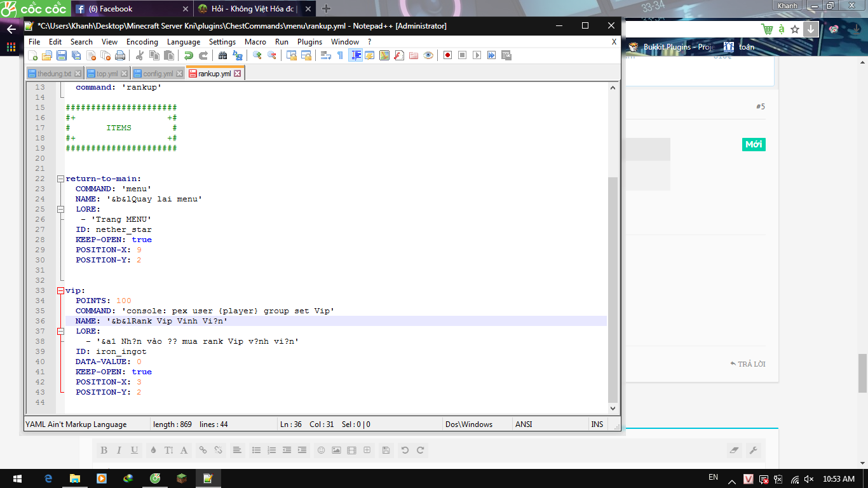
Task: Click the Save file toolbar icon
Action: (62, 55)
